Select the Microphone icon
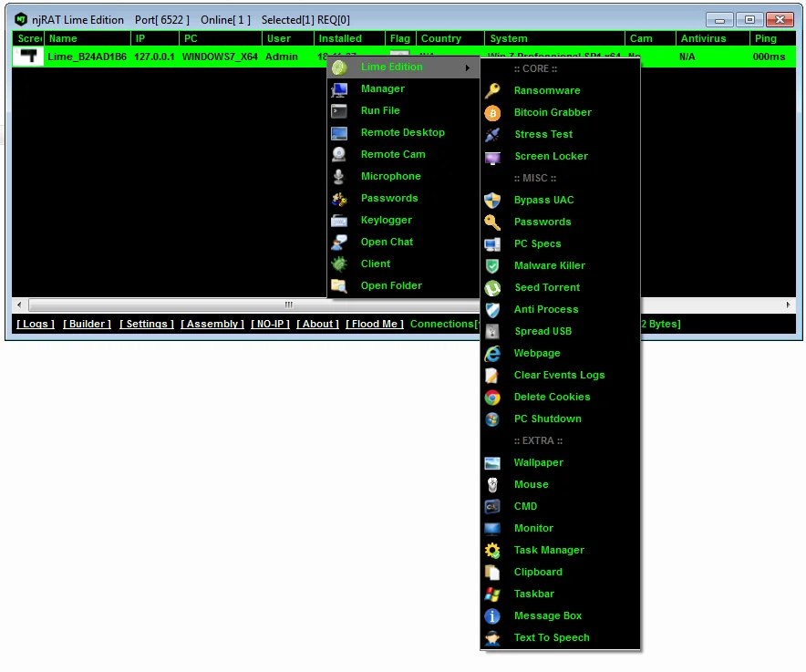Viewport: 806px width, 672px height. pos(339,176)
